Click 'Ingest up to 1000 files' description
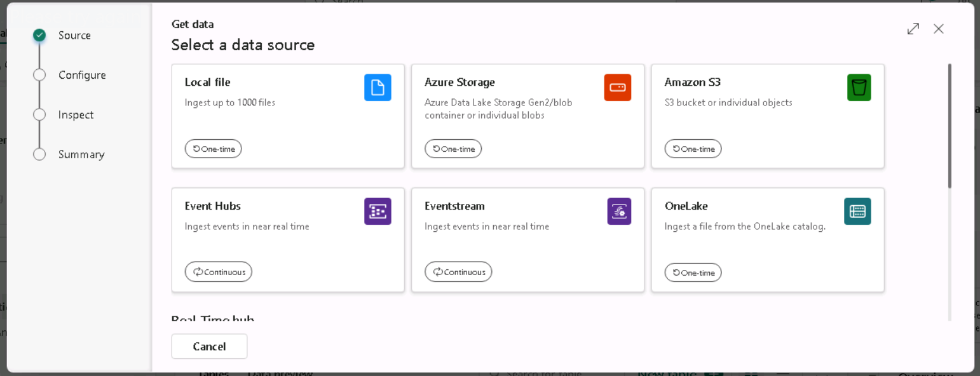This screenshot has height=376, width=980. click(230, 102)
